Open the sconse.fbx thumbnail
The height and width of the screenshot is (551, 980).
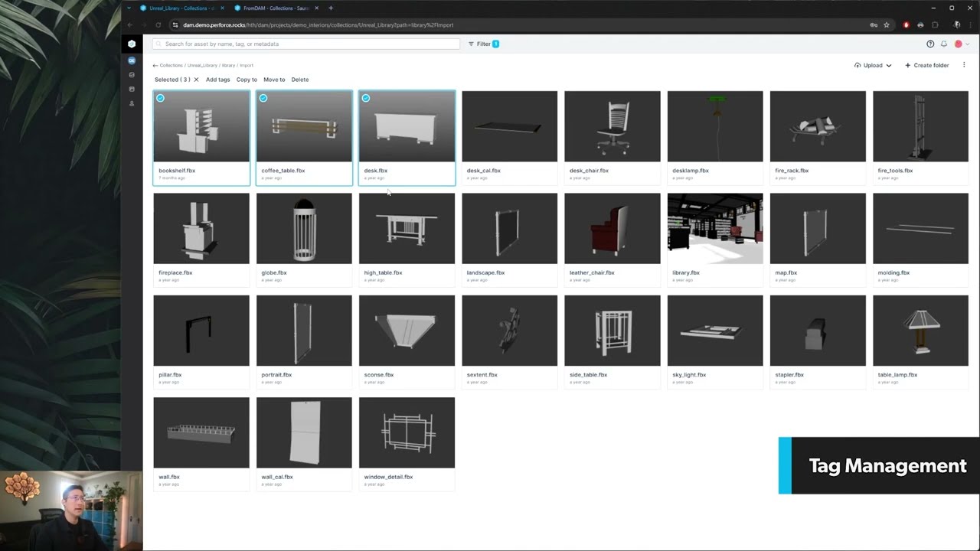point(407,331)
